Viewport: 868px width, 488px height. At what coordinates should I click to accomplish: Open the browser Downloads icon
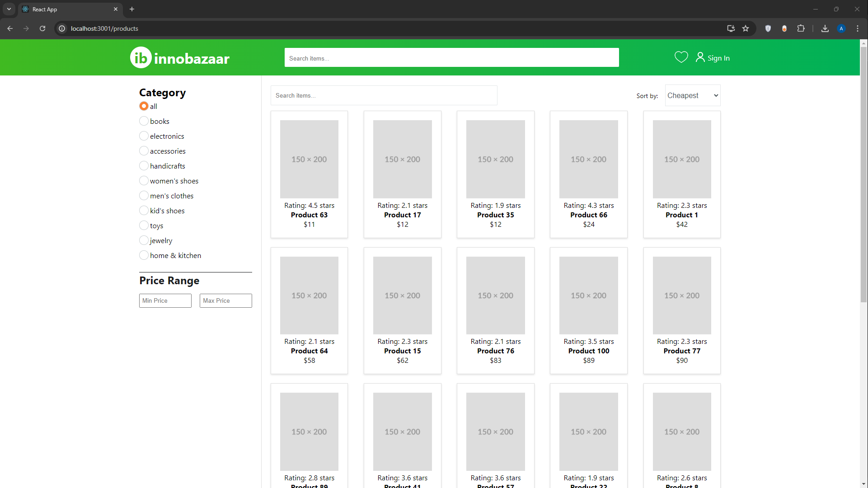[x=825, y=28]
